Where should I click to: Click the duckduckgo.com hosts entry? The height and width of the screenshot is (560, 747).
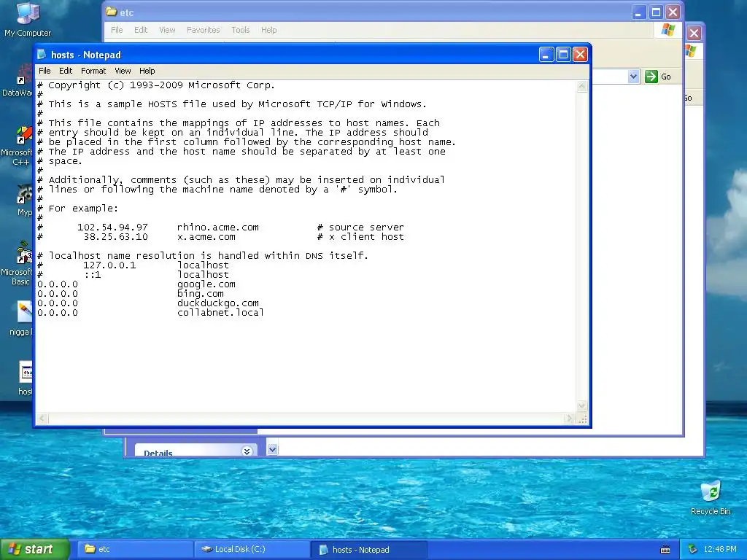(x=217, y=303)
